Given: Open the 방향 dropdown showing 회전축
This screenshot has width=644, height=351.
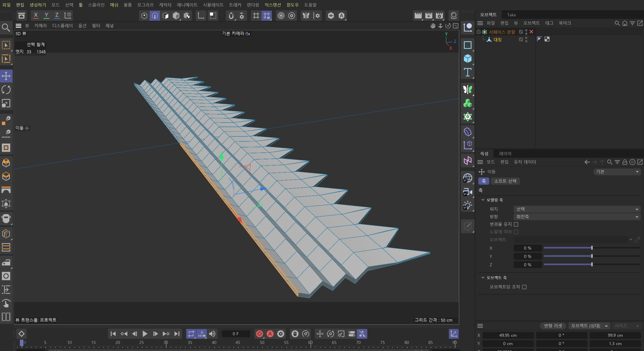Looking at the screenshot, I should tap(577, 217).
